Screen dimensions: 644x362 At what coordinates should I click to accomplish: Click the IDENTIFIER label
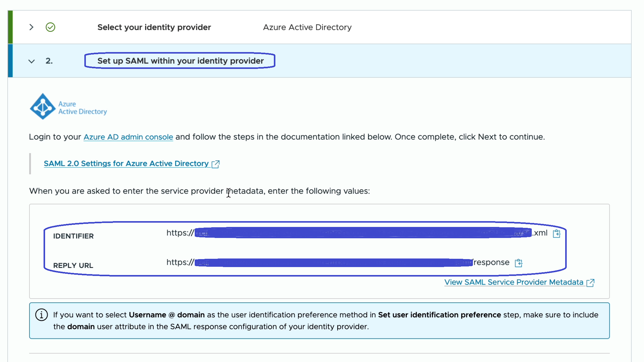[73, 236]
